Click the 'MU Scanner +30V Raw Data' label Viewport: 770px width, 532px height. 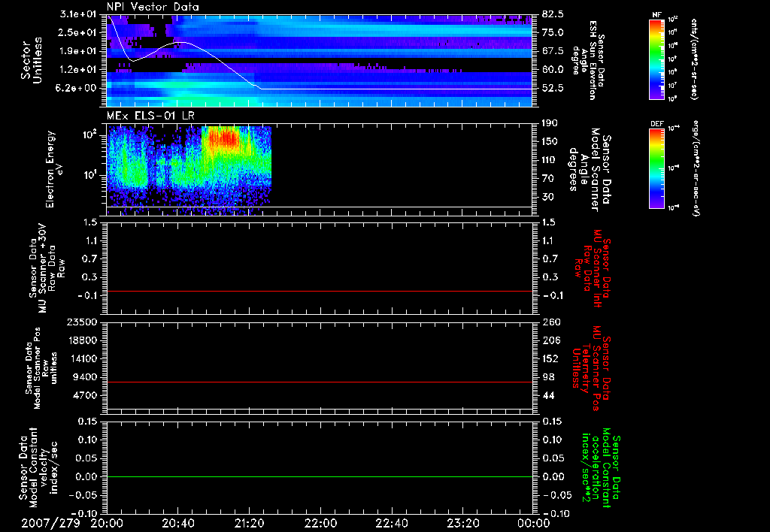(x=47, y=268)
